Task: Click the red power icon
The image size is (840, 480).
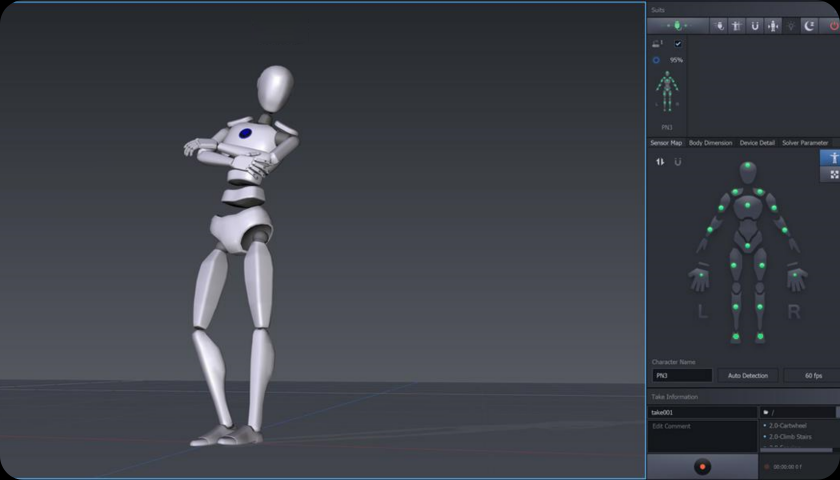Action: [x=833, y=26]
